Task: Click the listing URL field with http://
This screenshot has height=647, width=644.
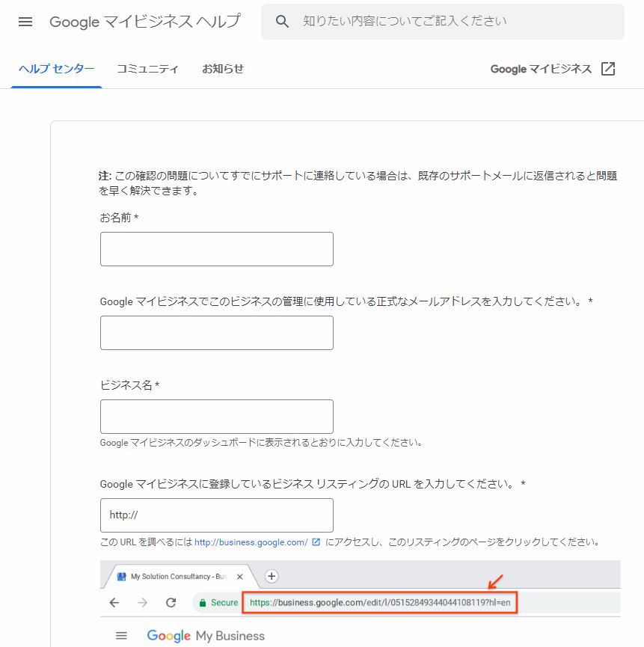Action: pos(217,515)
